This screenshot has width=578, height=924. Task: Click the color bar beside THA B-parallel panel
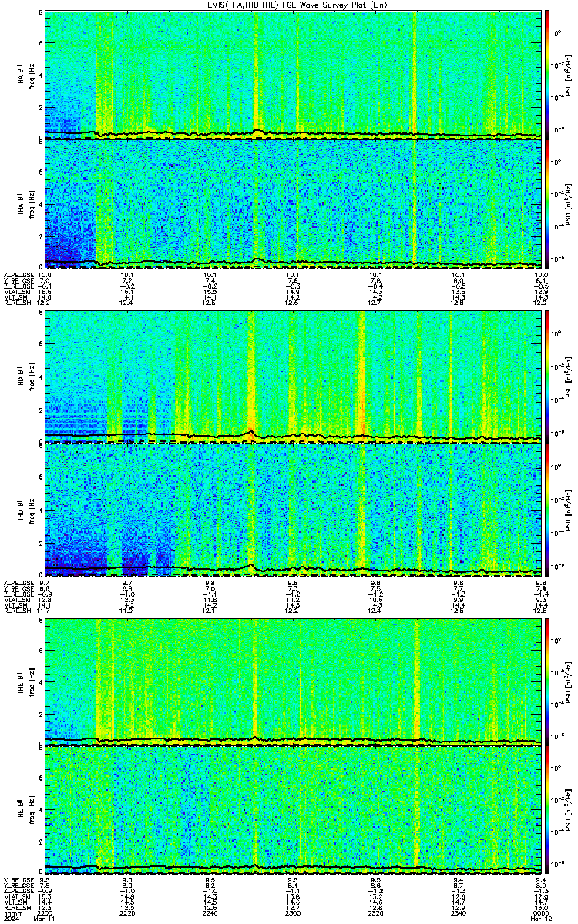click(547, 204)
